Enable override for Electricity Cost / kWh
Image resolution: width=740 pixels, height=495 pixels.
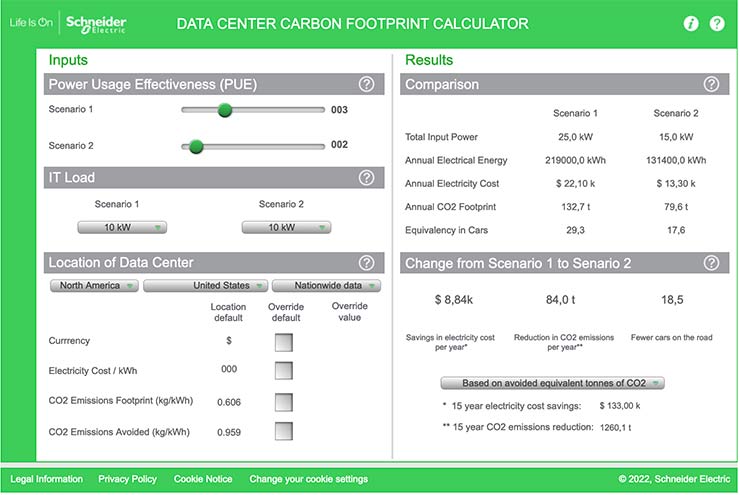click(x=285, y=371)
